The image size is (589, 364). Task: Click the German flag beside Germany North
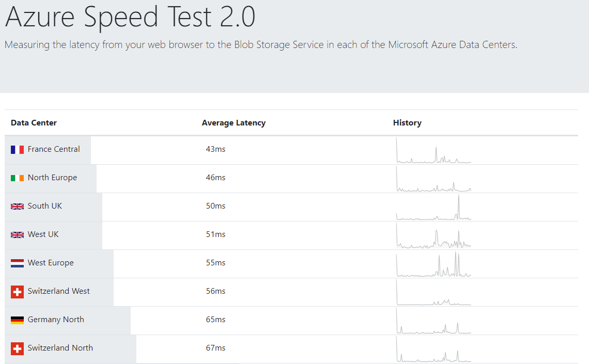[17, 319]
